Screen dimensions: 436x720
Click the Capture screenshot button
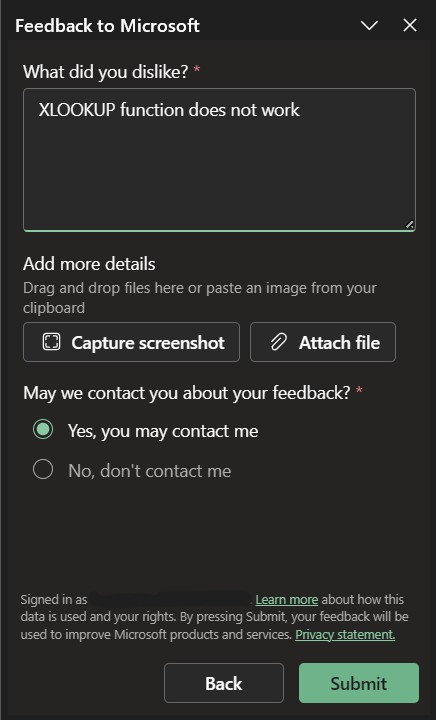coord(131,342)
